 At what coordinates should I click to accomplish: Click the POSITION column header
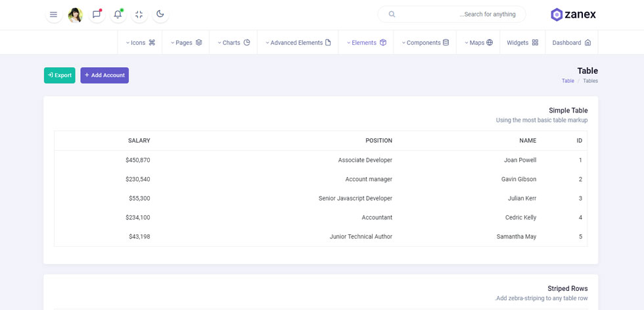[379, 141]
